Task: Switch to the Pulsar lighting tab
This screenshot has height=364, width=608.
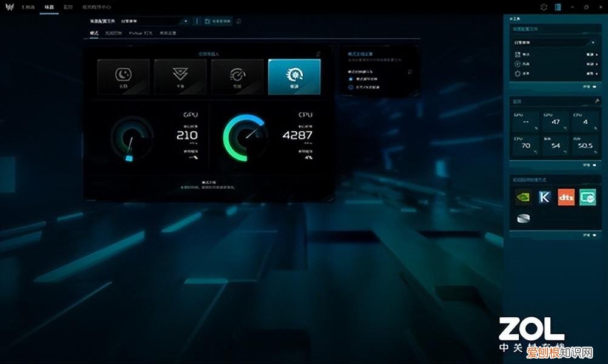Action: pyautogui.click(x=141, y=33)
